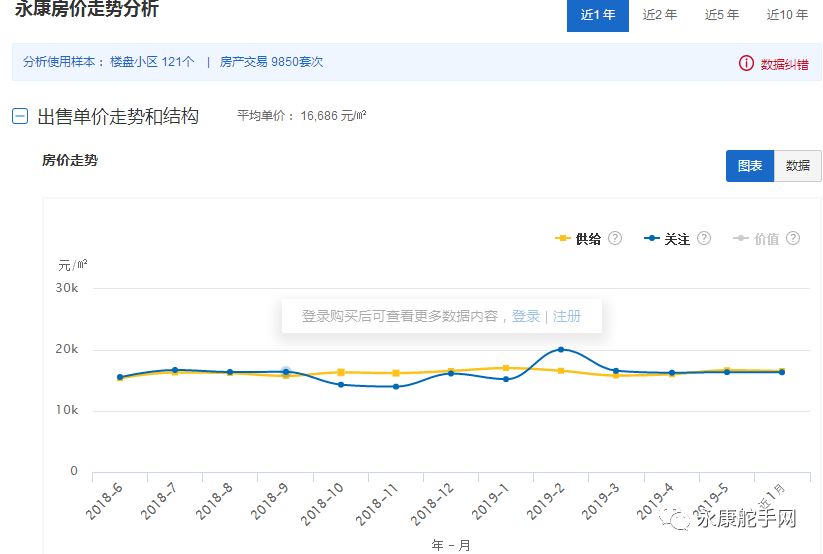
Task: Show the 图表 chart view
Action: 750,166
